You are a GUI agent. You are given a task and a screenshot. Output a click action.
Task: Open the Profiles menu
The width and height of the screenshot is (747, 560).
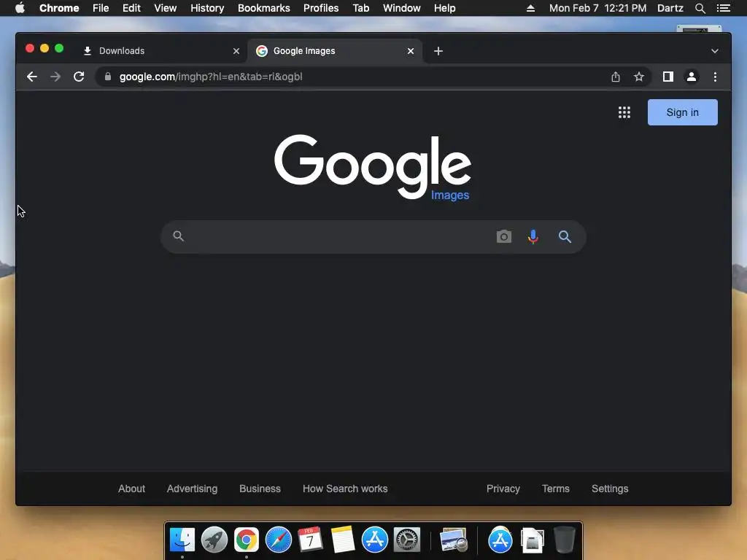tap(321, 8)
